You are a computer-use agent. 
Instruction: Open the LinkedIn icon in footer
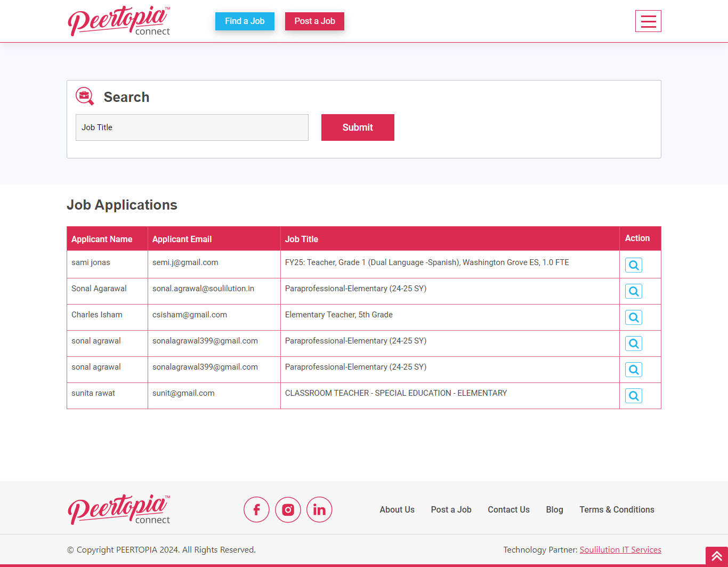point(319,509)
